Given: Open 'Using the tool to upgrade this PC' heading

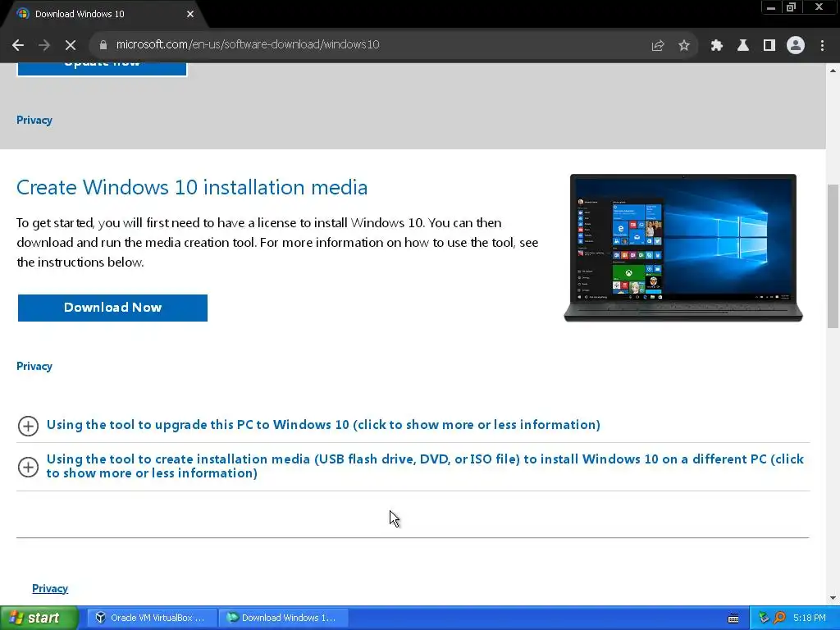Looking at the screenshot, I should (x=323, y=425).
